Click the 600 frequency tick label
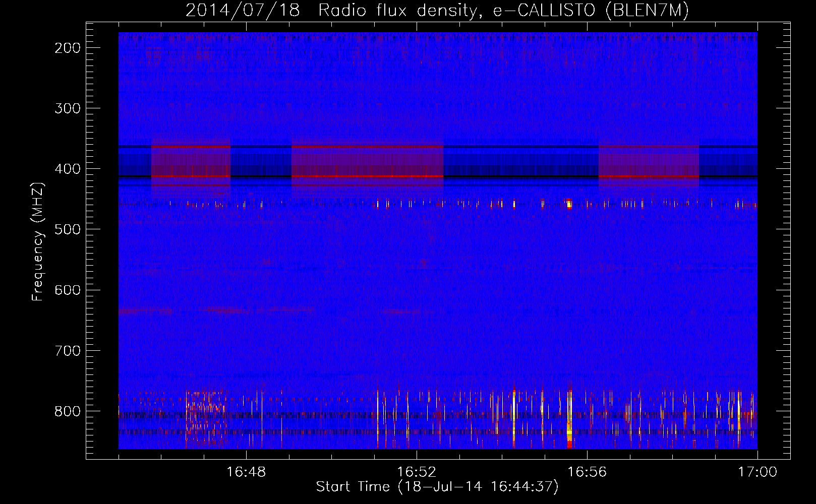816x504 pixels. point(68,290)
